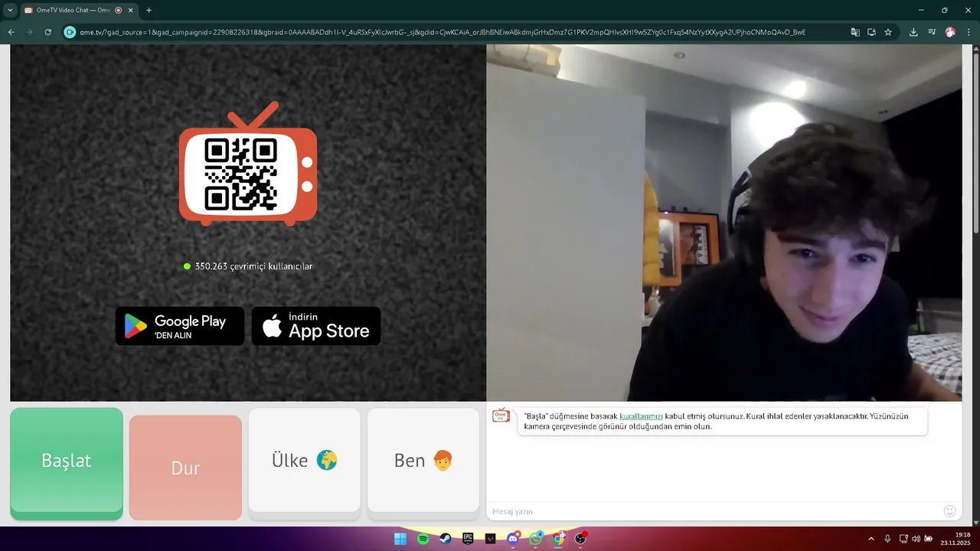Click the microphone tray icon
Viewport: 980px width, 551px height.
click(x=887, y=539)
